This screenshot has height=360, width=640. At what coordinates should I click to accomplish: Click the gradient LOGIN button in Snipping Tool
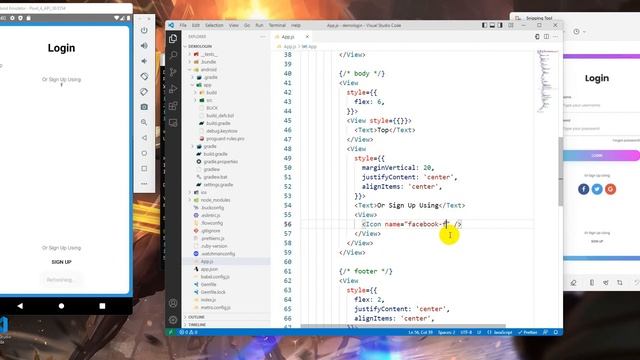pyautogui.click(x=601, y=156)
